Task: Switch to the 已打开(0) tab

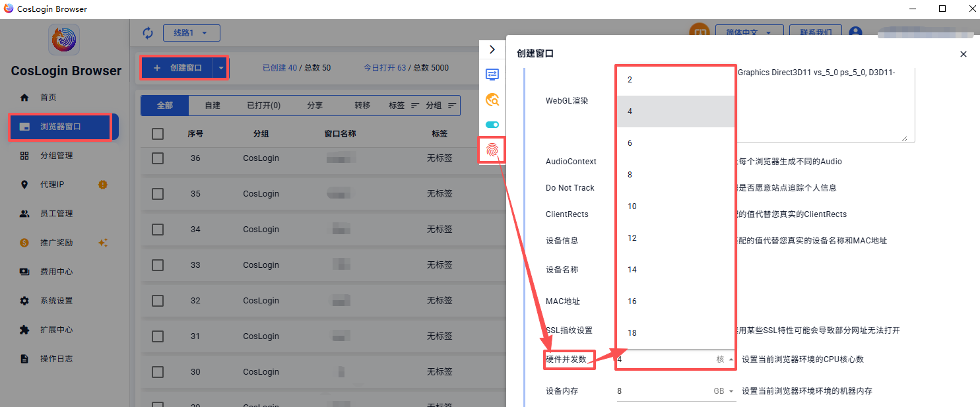Action: 263,106
